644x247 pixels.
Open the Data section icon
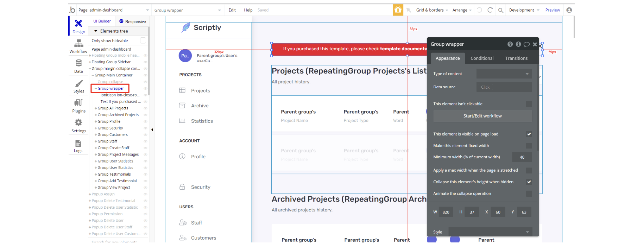(x=78, y=63)
